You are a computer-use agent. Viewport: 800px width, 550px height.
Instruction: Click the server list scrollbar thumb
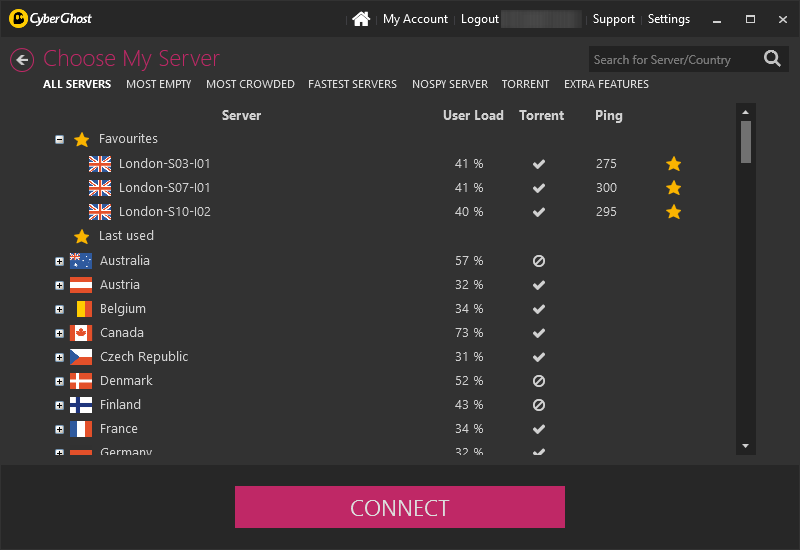[x=745, y=142]
